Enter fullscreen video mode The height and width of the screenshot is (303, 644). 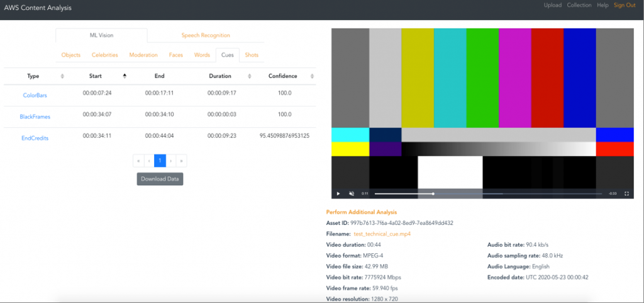coord(627,193)
